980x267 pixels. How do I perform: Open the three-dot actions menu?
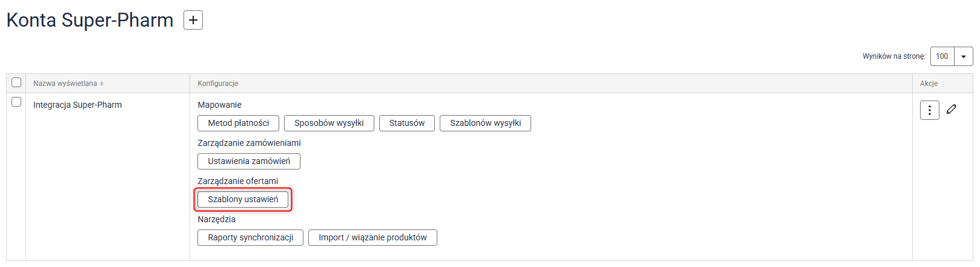pos(929,110)
